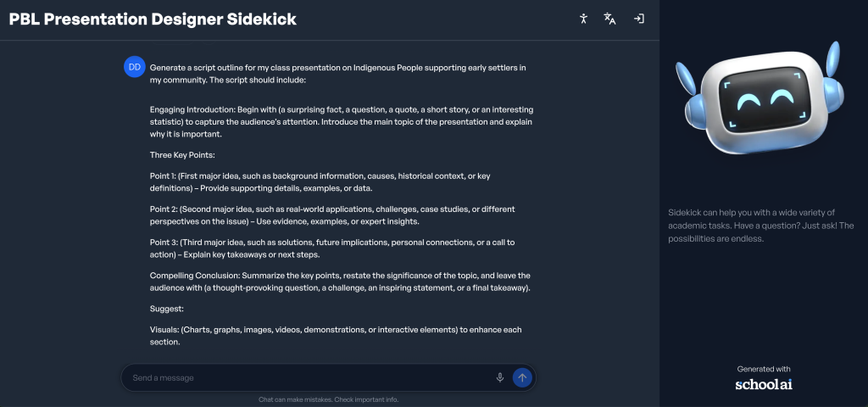The image size is (868, 407).
Task: Open the SchoolAI logo link
Action: point(764,384)
